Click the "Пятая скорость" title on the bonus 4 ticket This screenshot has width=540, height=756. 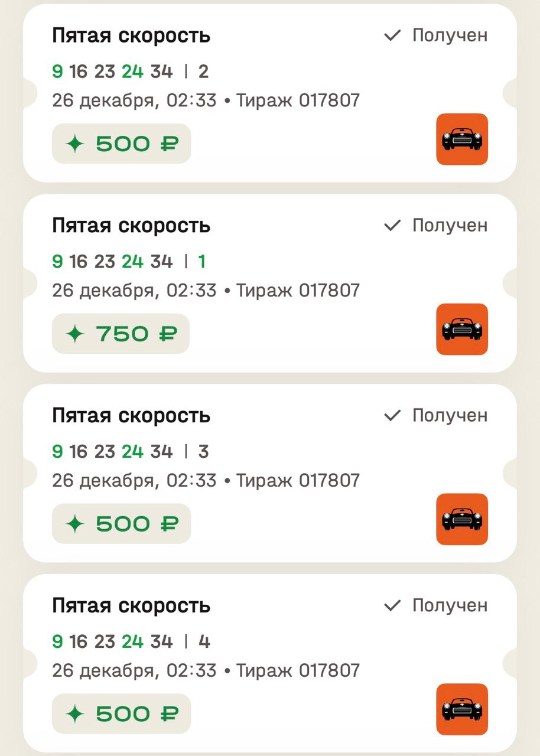coord(131,605)
